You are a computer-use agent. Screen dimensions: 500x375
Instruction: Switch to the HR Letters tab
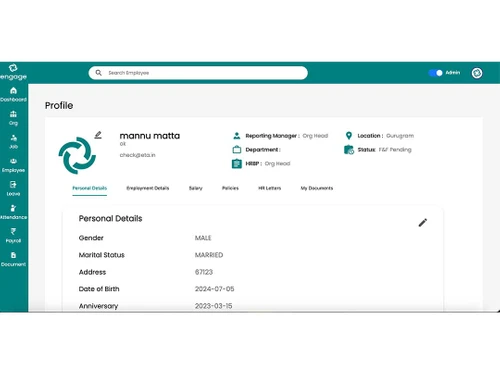pyautogui.click(x=270, y=188)
